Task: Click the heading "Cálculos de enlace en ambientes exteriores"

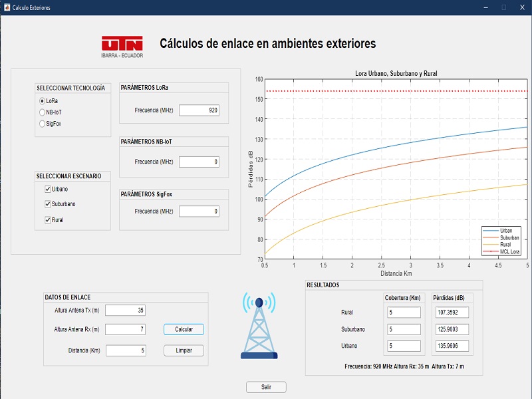Action: click(268, 43)
